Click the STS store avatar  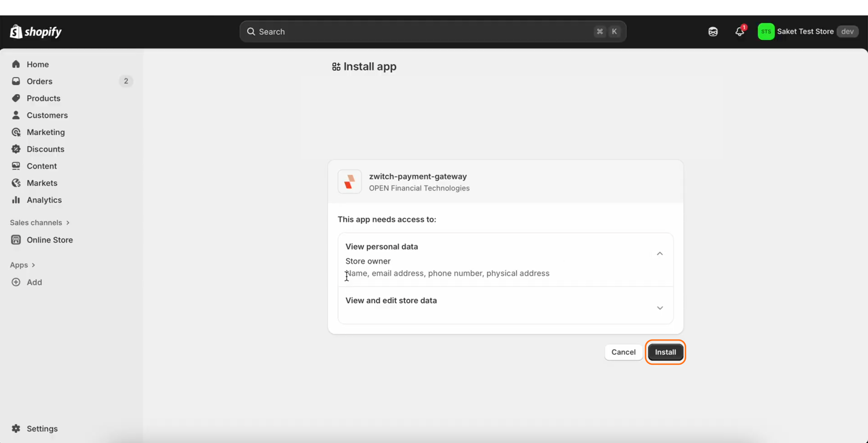[766, 32]
